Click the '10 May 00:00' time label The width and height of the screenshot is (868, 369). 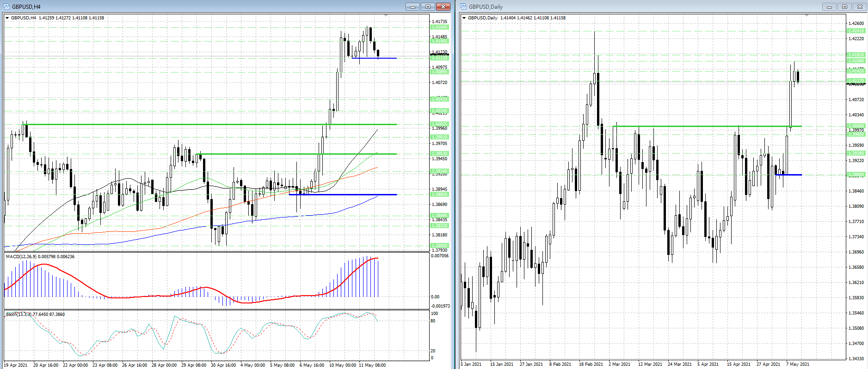[x=343, y=365]
